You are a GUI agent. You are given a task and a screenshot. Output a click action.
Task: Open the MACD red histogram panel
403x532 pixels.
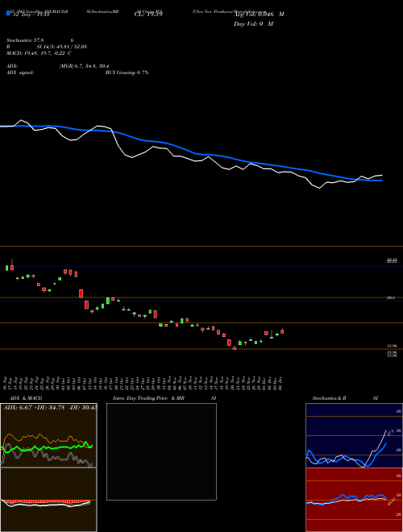pos(48,500)
